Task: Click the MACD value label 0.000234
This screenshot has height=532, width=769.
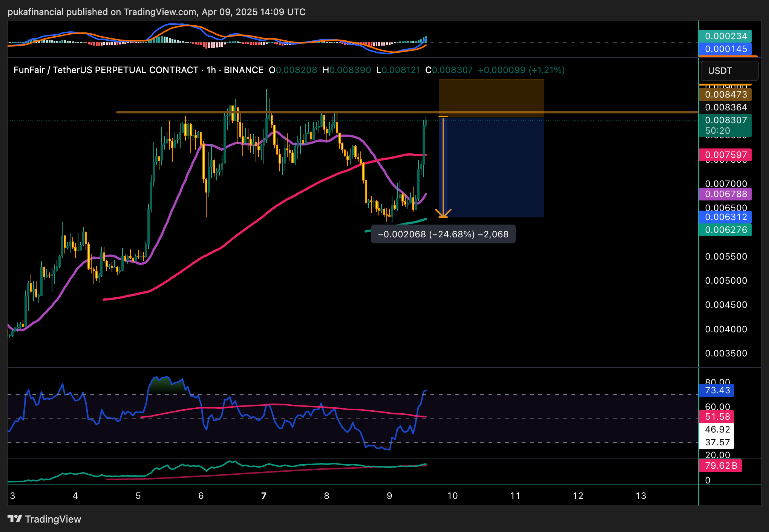Action: click(725, 36)
